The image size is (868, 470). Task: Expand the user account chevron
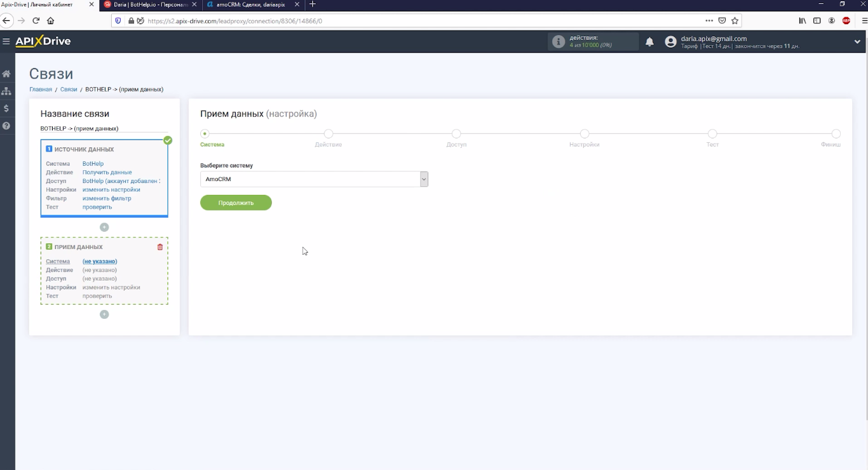857,42
